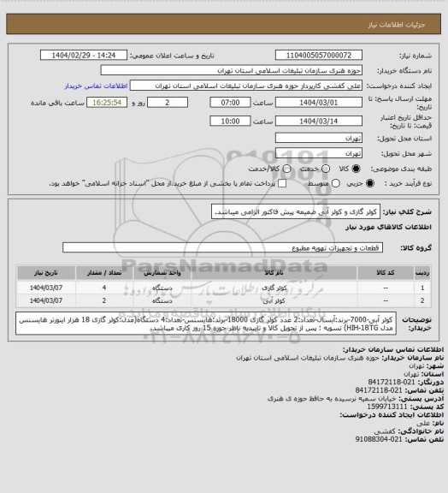448x493 pixels.
Task: Click the family name کفشی
Action: click(385, 431)
